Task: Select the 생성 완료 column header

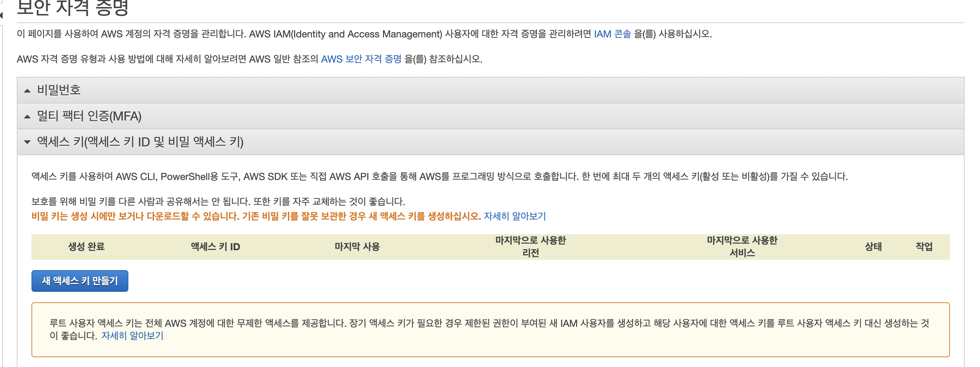Action: [86, 246]
